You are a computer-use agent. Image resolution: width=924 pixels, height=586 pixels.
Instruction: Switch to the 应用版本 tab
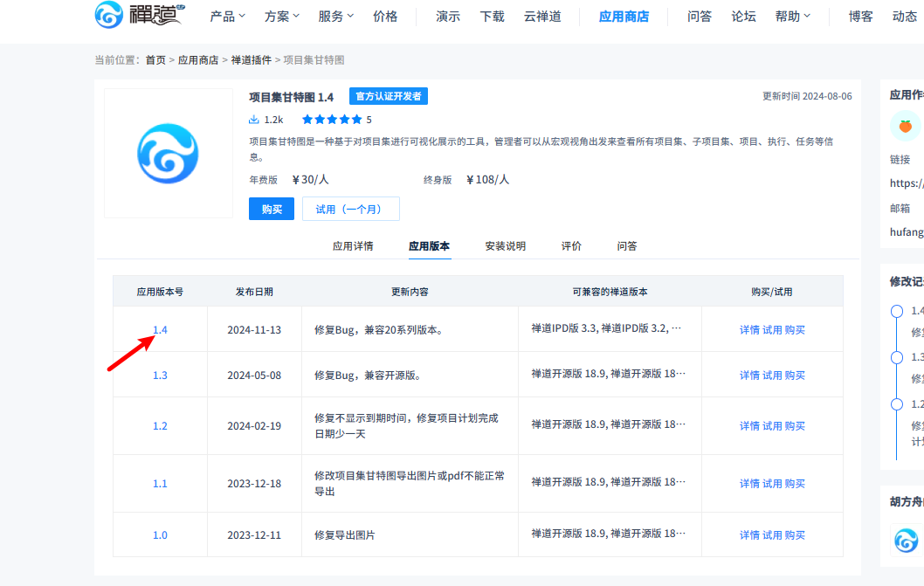click(429, 246)
